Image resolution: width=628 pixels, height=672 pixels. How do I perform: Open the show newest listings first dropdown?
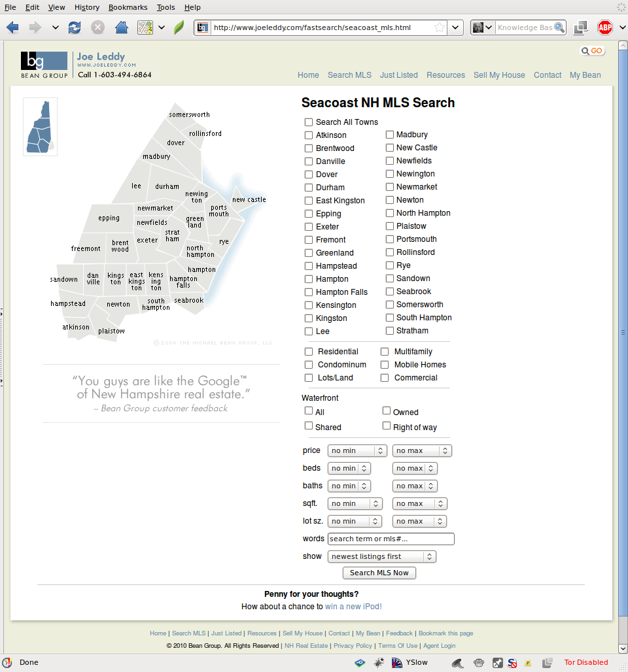pos(381,556)
